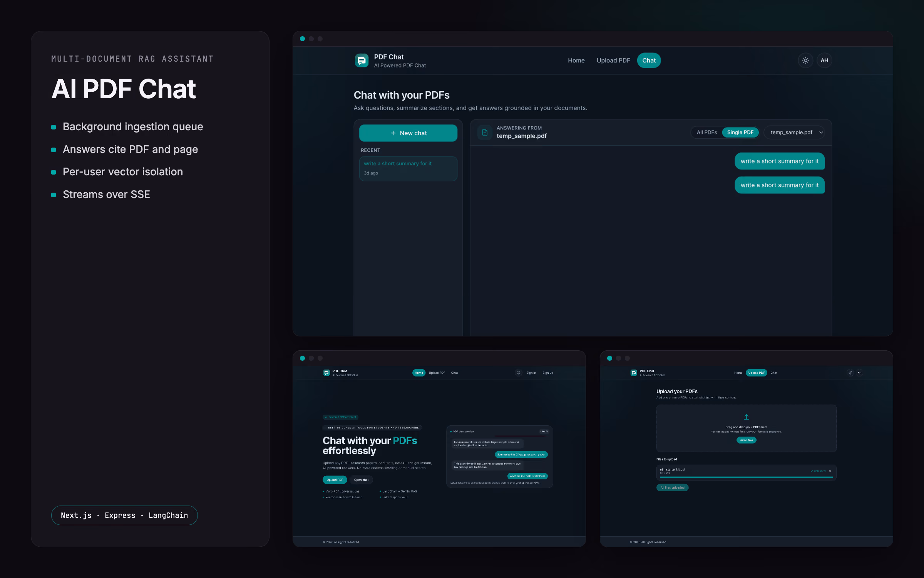Go to the Home tab in the chat window

click(x=576, y=60)
